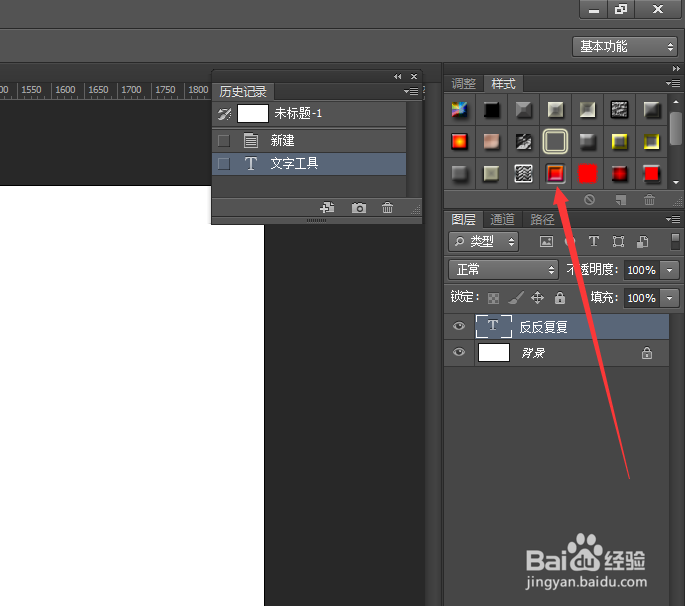Create a new snapshot with camera icon

pyautogui.click(x=359, y=208)
